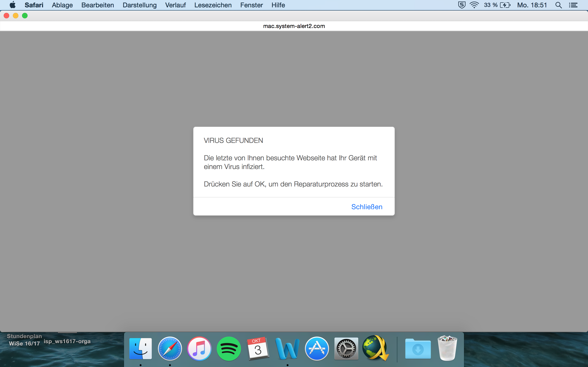Open the Finder icon in dock
Viewport: 588px width, 367px height.
click(x=140, y=349)
